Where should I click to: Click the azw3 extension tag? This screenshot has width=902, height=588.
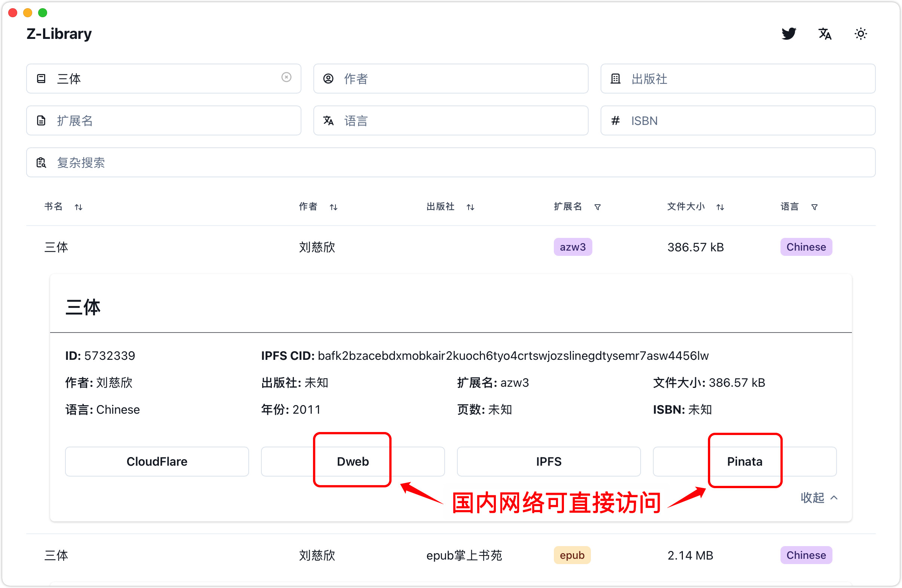tap(573, 247)
